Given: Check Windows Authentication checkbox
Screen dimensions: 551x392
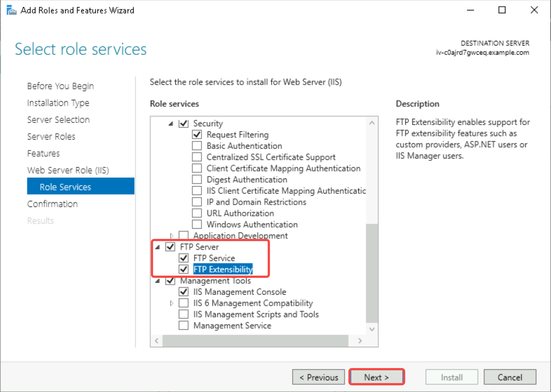Looking at the screenshot, I should click(x=197, y=224).
